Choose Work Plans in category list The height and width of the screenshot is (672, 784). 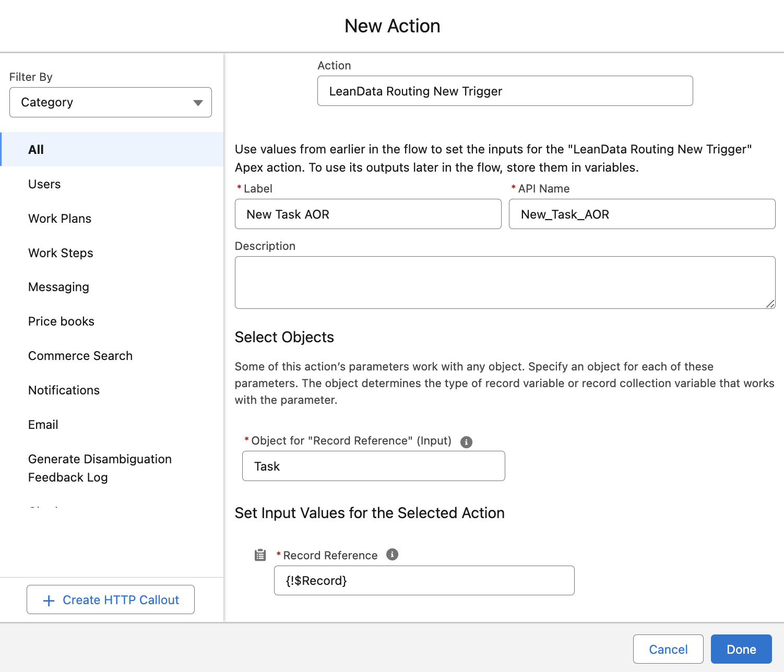[x=60, y=219]
